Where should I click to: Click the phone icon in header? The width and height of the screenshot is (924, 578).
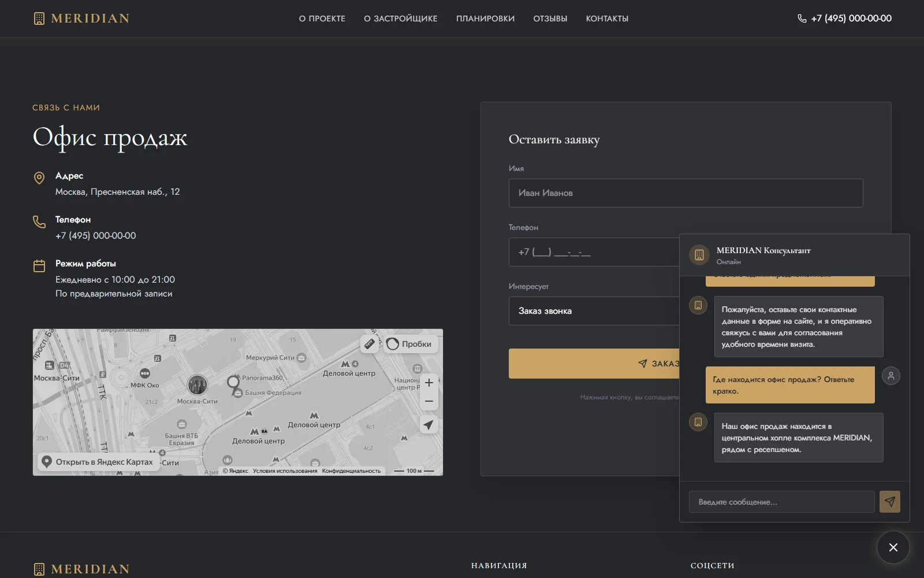point(802,18)
